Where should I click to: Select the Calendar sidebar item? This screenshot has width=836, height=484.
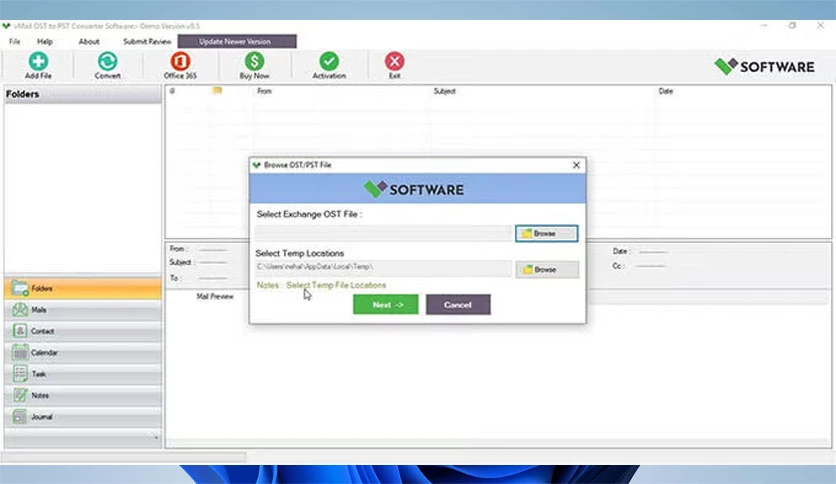83,352
